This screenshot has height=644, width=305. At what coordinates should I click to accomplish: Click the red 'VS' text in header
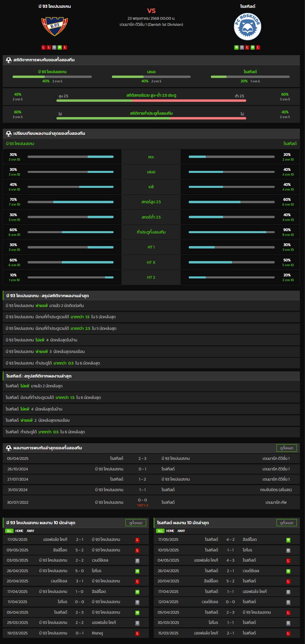(x=151, y=11)
